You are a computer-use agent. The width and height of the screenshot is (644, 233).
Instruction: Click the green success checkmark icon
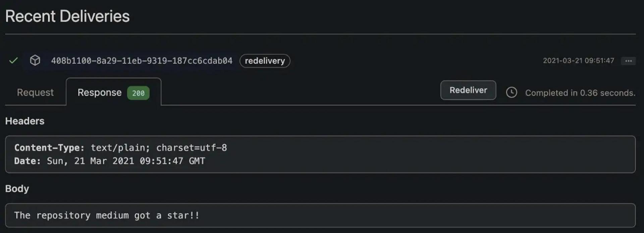[x=13, y=61]
